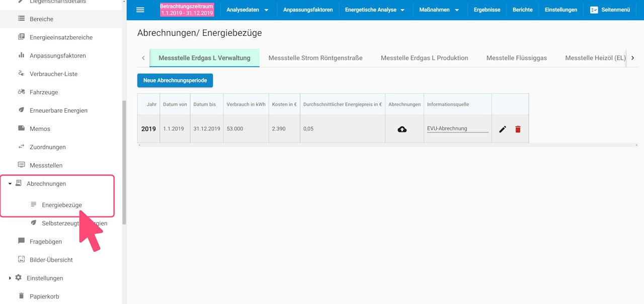Click the Neue Abrechnungsperiode button
Viewport: 644px width, 304px height.
(175, 81)
